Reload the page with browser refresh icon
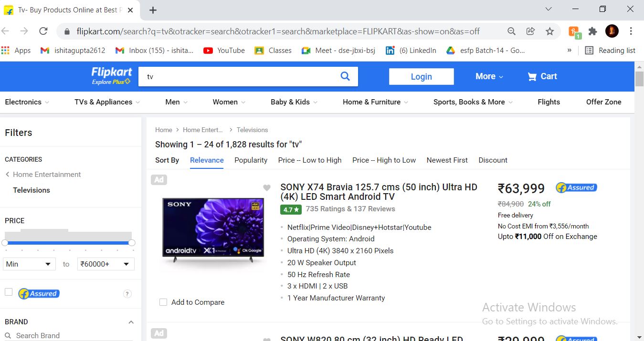 tap(43, 31)
